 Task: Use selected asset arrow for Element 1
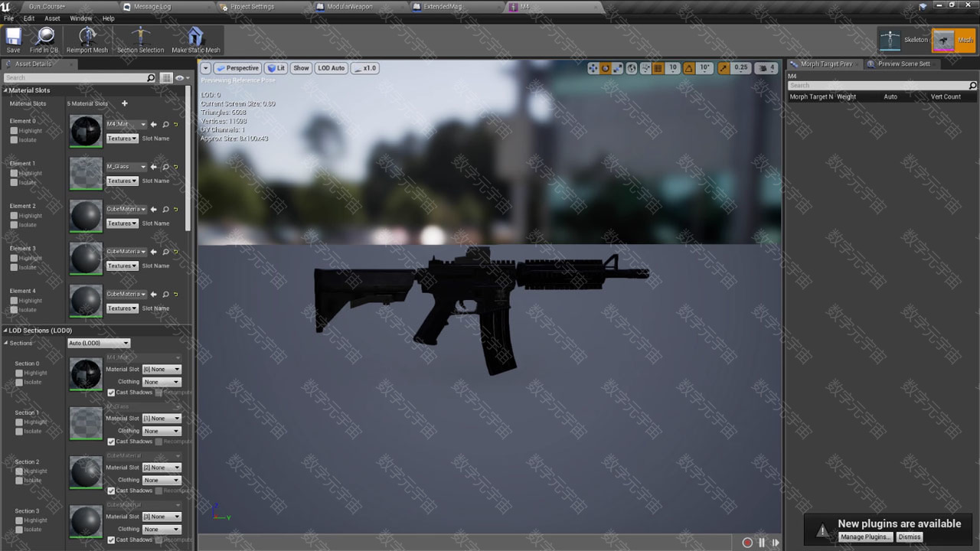coord(154,167)
